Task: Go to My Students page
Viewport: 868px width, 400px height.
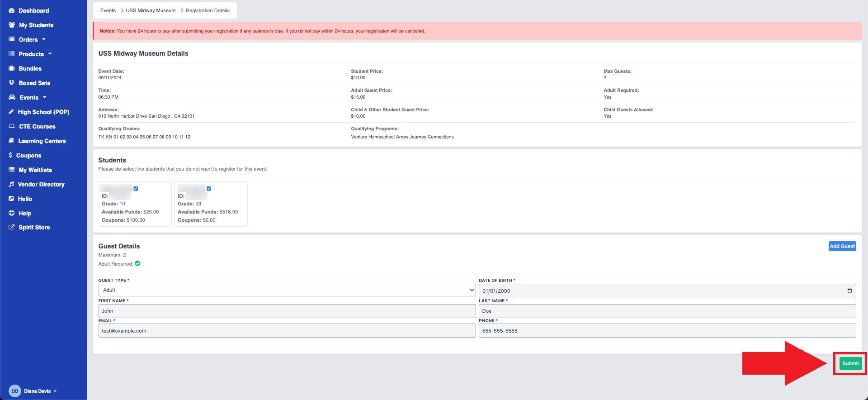Action: (36, 25)
